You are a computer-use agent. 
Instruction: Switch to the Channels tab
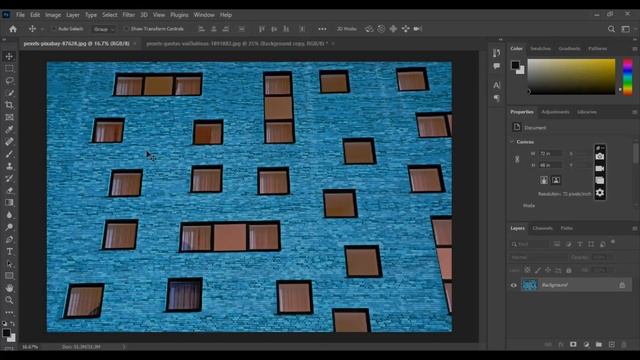pos(542,228)
